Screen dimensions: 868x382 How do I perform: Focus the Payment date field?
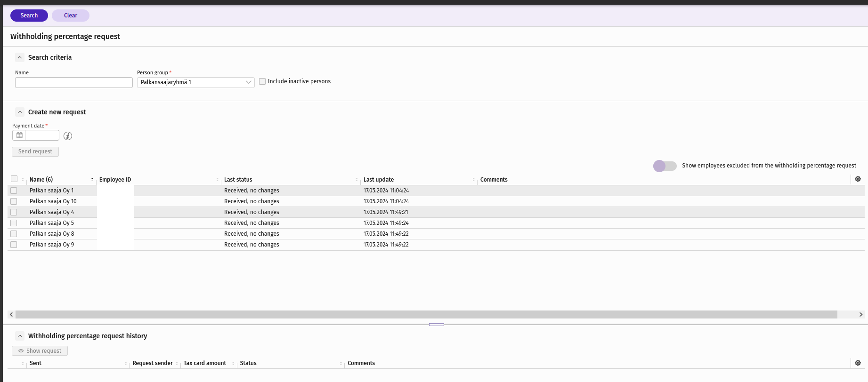click(x=42, y=135)
